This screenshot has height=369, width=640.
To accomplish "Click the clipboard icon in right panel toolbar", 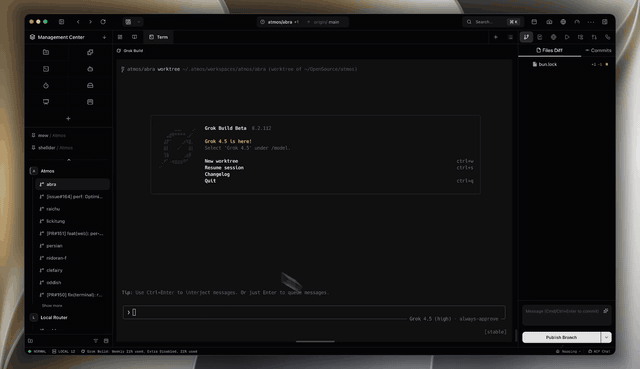I will [x=540, y=37].
